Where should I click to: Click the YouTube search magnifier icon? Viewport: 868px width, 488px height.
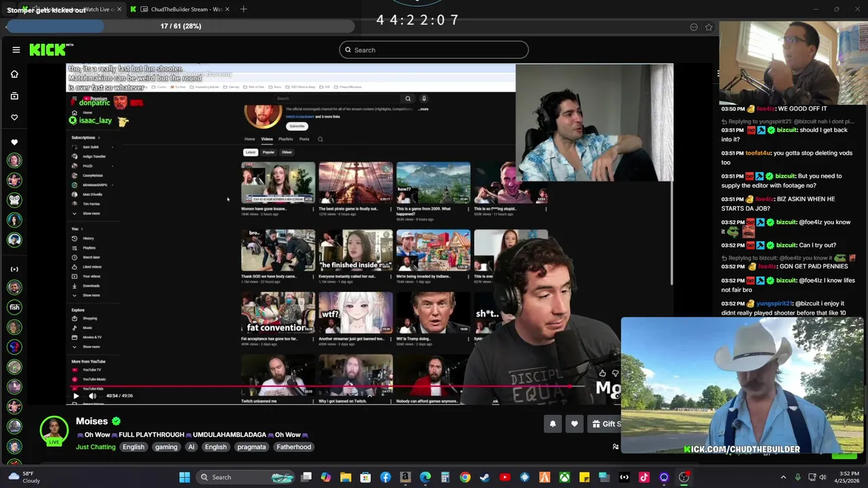coord(408,98)
